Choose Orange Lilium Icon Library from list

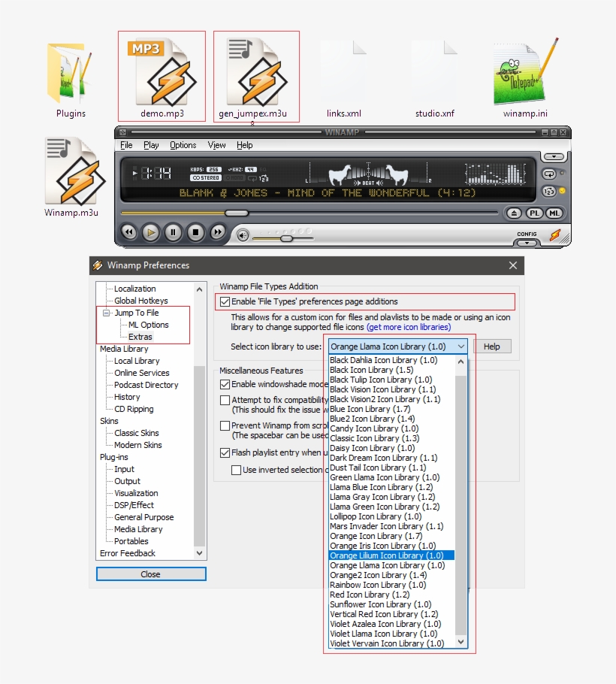(x=387, y=555)
